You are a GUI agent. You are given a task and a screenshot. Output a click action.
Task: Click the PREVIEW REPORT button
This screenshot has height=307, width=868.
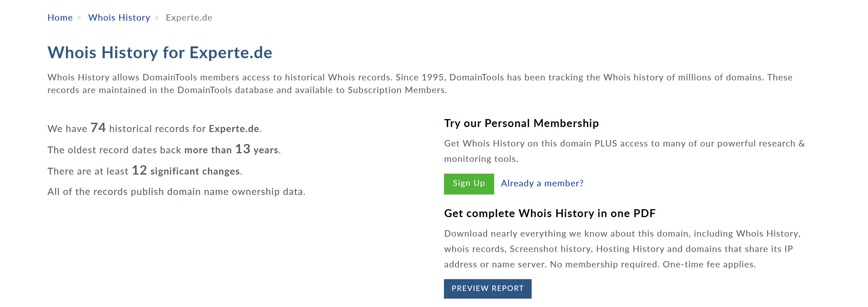488,289
